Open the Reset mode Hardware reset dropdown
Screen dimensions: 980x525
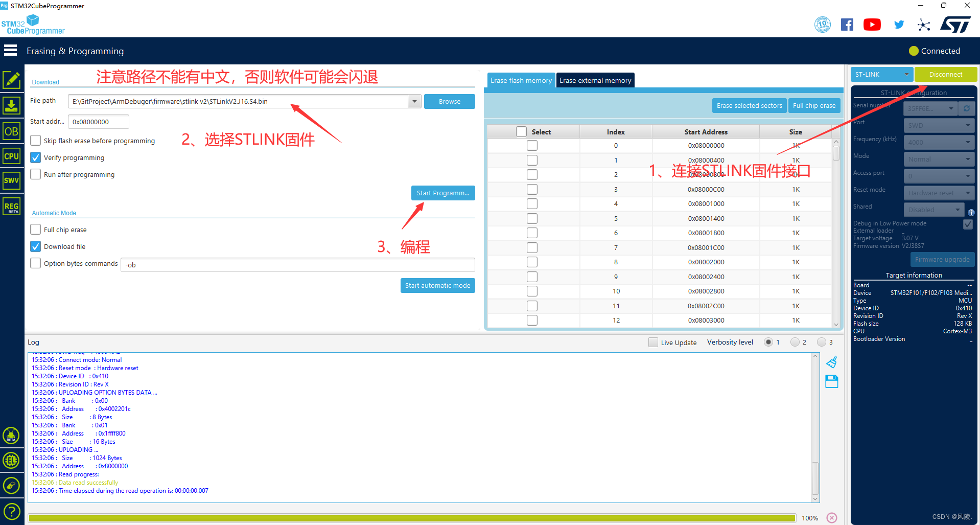(x=939, y=193)
